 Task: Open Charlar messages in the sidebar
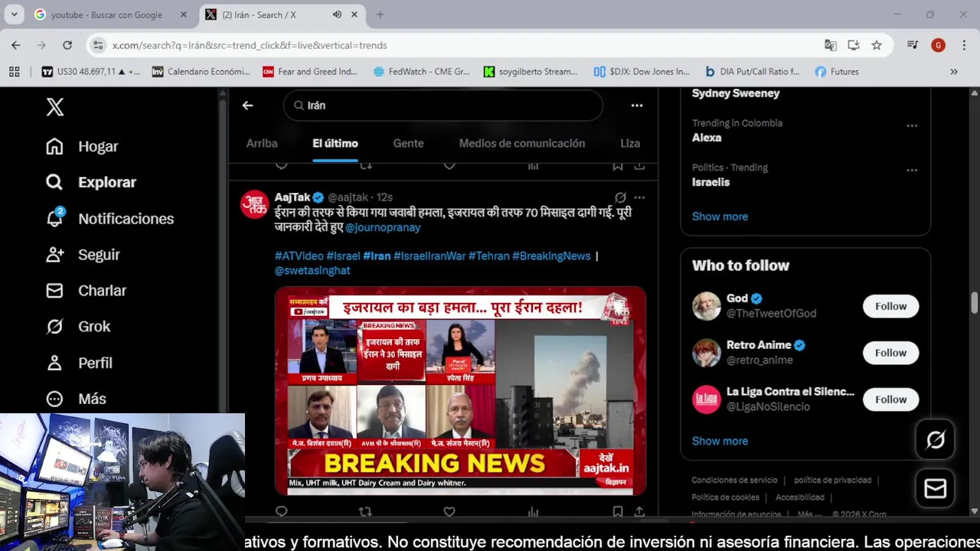click(x=86, y=291)
